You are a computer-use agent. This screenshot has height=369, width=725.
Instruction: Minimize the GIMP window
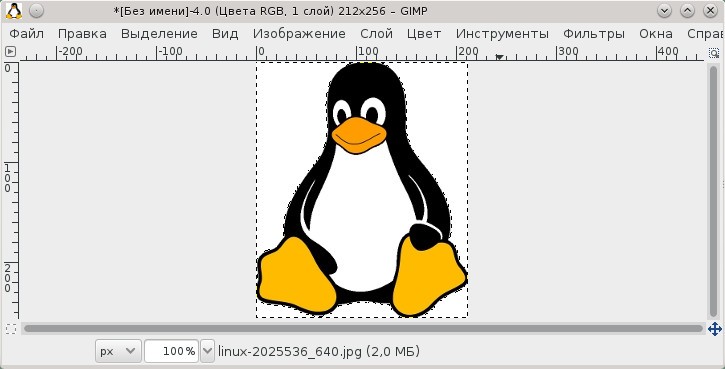click(664, 11)
